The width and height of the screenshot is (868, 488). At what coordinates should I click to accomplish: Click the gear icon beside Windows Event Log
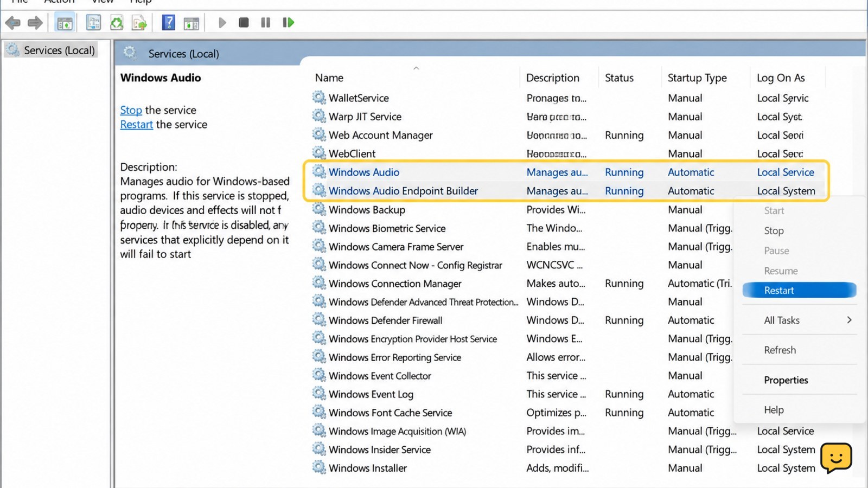click(319, 394)
